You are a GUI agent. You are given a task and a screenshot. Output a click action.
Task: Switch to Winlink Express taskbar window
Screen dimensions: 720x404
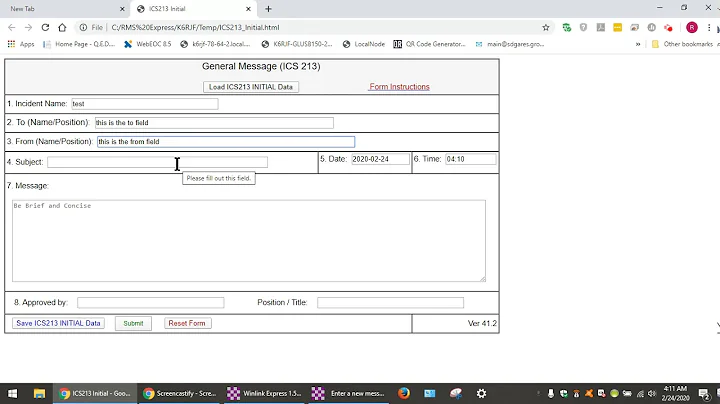pyautogui.click(x=264, y=393)
